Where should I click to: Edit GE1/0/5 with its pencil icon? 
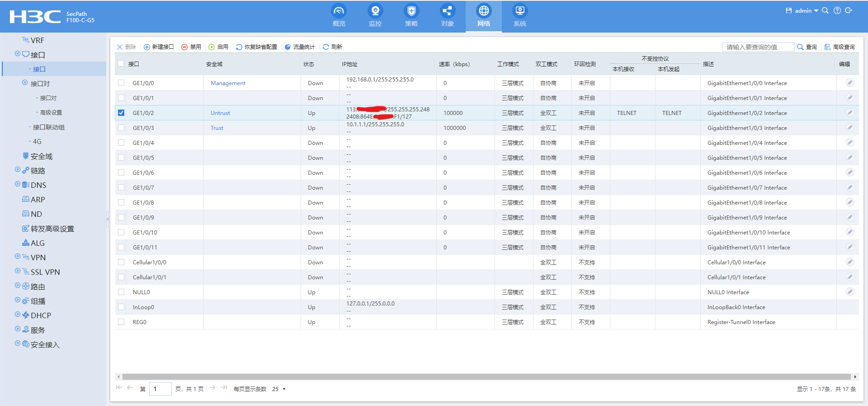850,158
